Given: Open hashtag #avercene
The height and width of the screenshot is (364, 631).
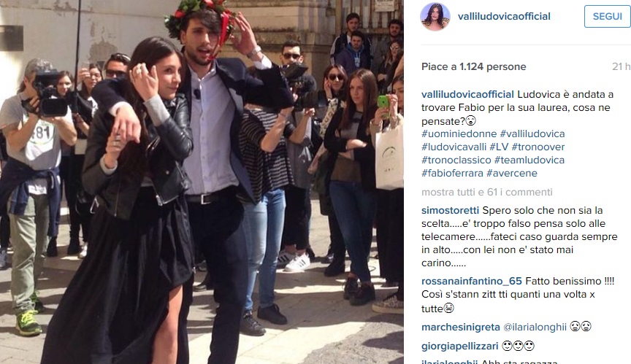Looking at the screenshot, I should pyautogui.click(x=511, y=174).
